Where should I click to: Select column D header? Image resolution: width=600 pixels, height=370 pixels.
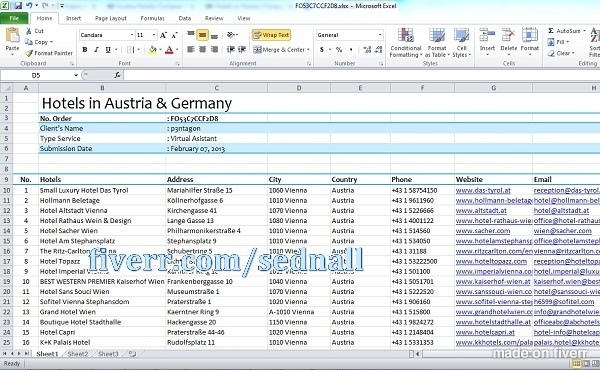pos(299,88)
